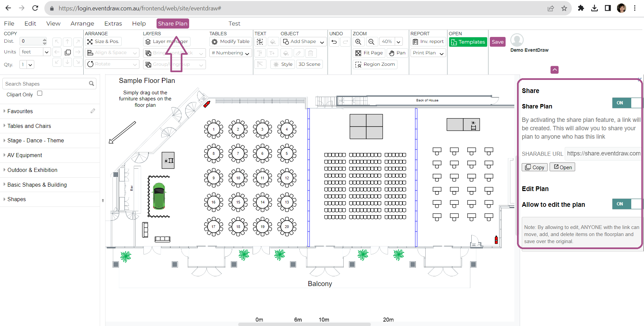The height and width of the screenshot is (326, 644).
Task: Select the Pan tool
Action: (x=397, y=53)
